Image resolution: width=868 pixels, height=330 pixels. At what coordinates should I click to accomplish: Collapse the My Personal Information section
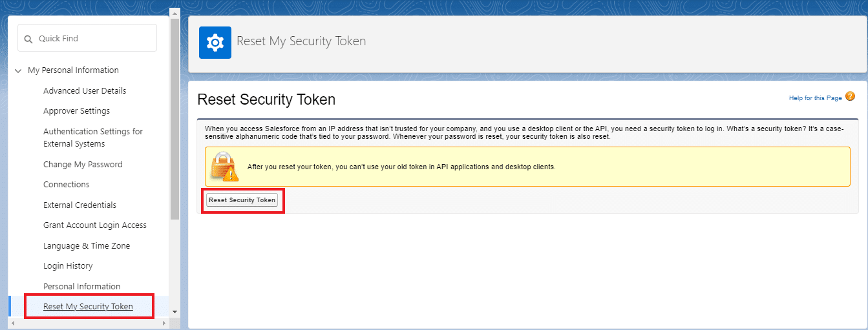pyautogui.click(x=17, y=70)
